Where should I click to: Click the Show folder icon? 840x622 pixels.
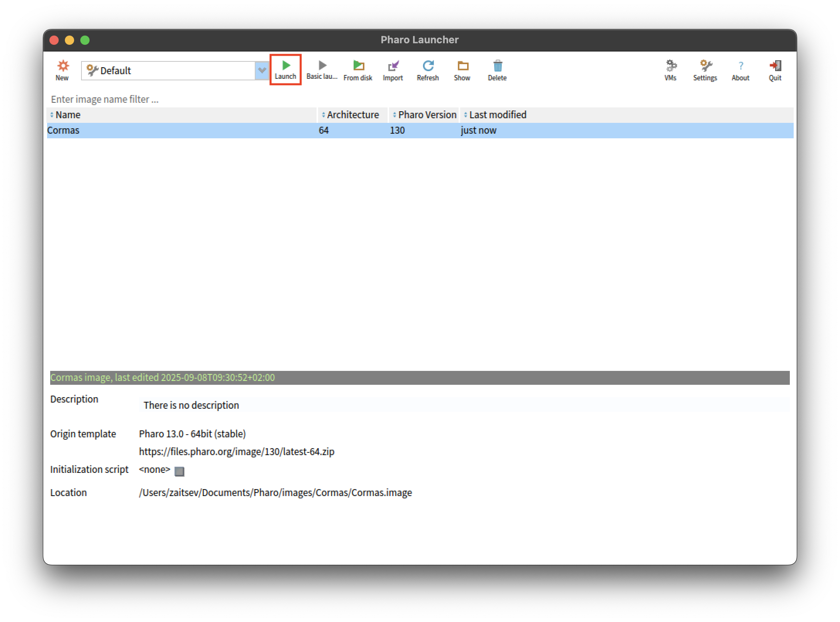click(462, 70)
